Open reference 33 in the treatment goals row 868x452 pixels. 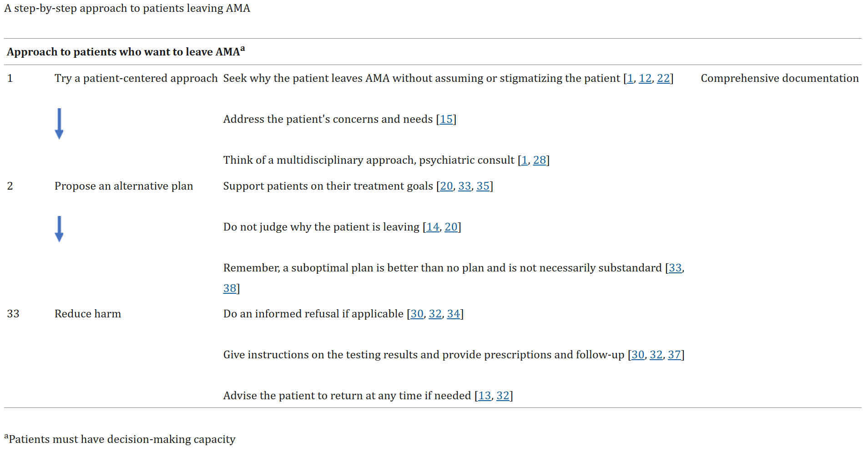pyautogui.click(x=465, y=186)
